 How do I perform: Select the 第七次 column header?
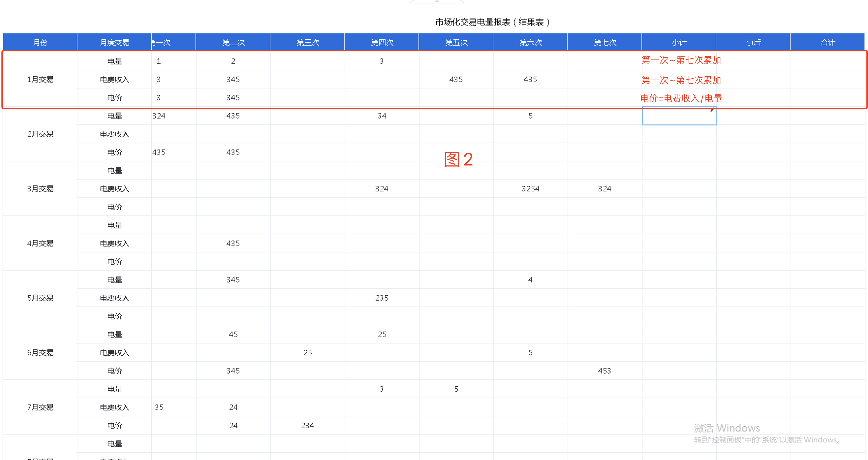605,42
